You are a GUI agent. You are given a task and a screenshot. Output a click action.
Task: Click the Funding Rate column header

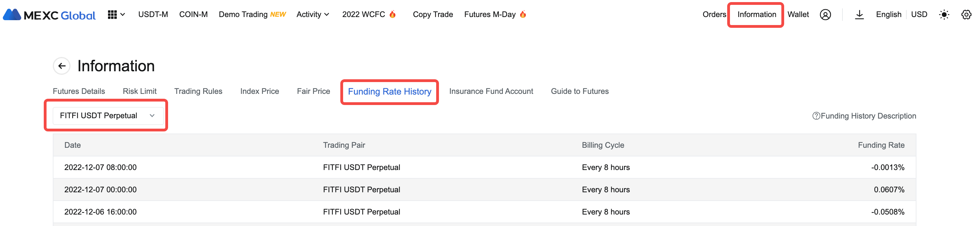pos(881,145)
